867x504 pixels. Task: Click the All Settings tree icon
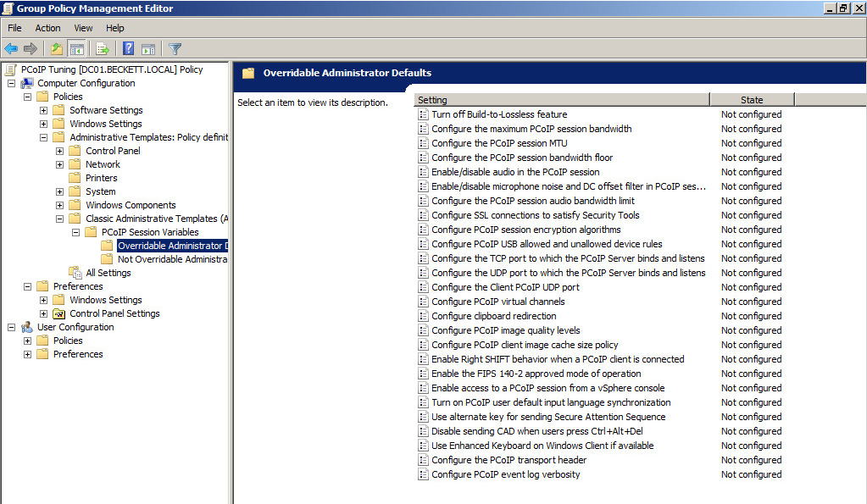(x=75, y=273)
